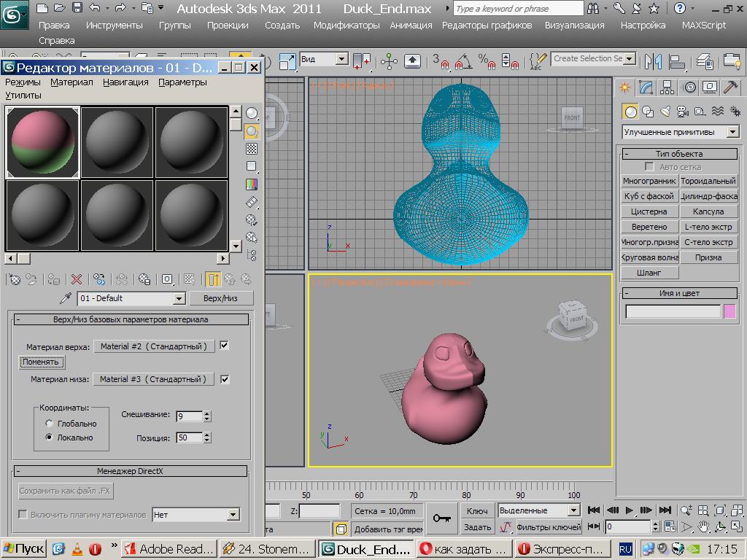Open the Модификаторы menu
This screenshot has height=560, width=747.
click(x=347, y=25)
